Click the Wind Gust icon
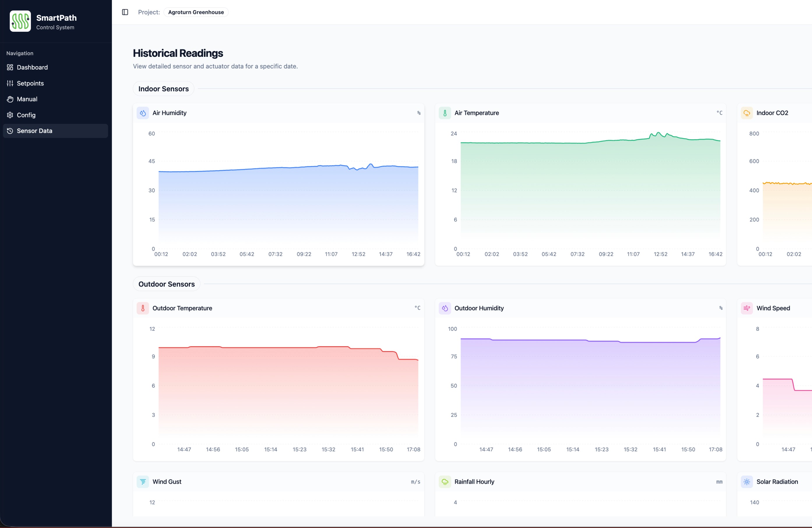This screenshot has height=528, width=812. [x=142, y=482]
